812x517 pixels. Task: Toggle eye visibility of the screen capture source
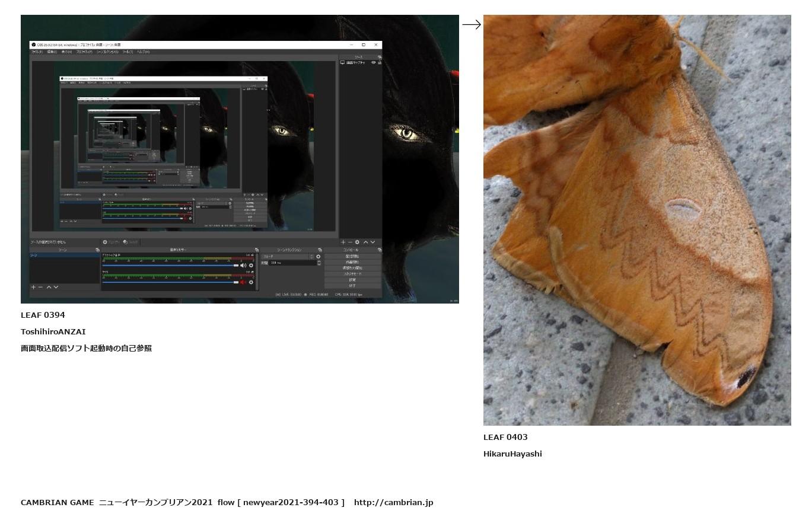[374, 62]
